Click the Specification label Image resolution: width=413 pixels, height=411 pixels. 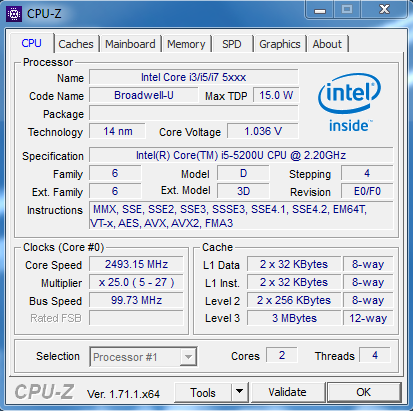53,156
